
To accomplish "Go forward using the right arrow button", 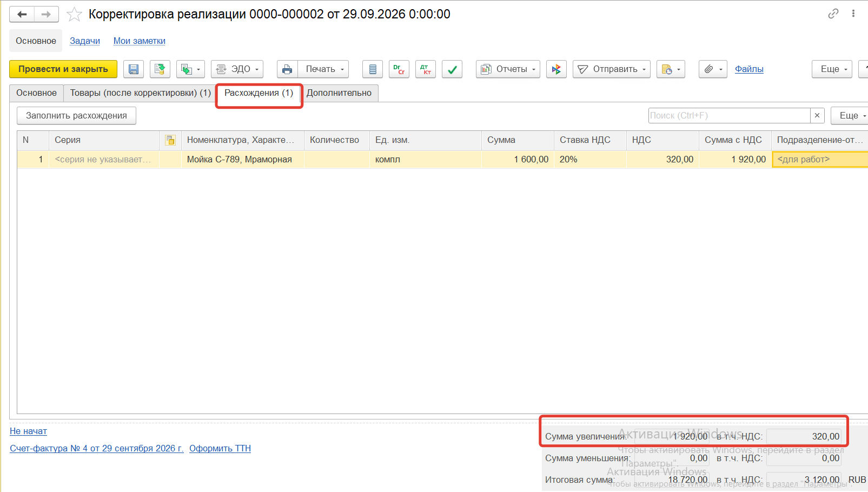I will click(x=47, y=14).
